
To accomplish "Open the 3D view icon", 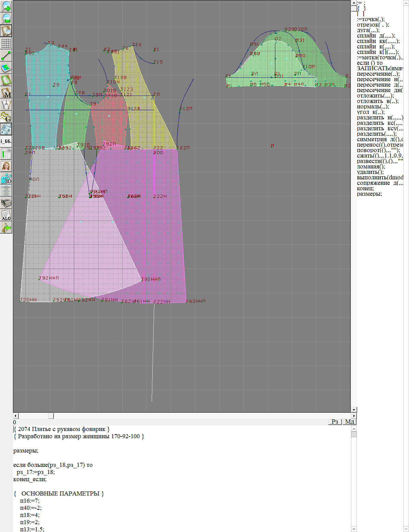I will coord(6,178).
